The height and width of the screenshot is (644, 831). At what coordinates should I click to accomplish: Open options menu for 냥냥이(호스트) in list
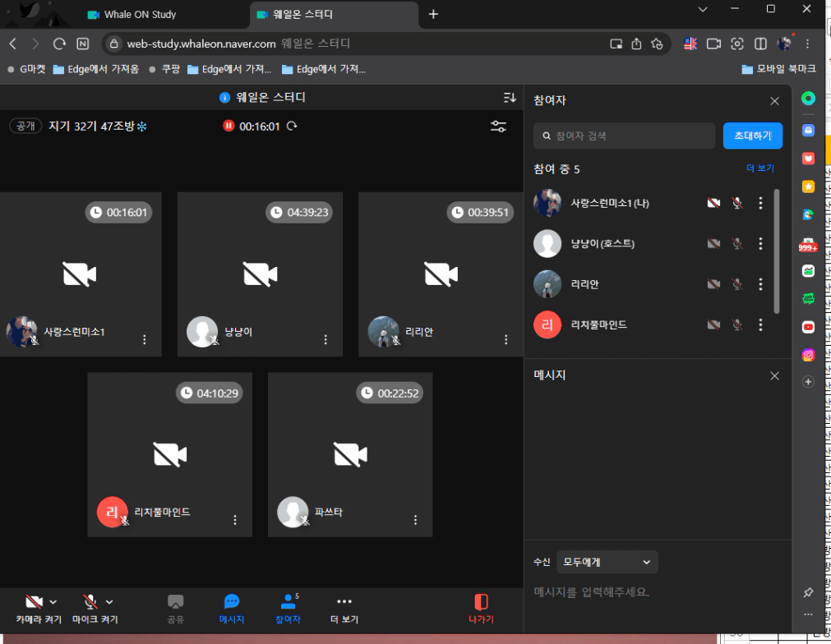(x=760, y=243)
